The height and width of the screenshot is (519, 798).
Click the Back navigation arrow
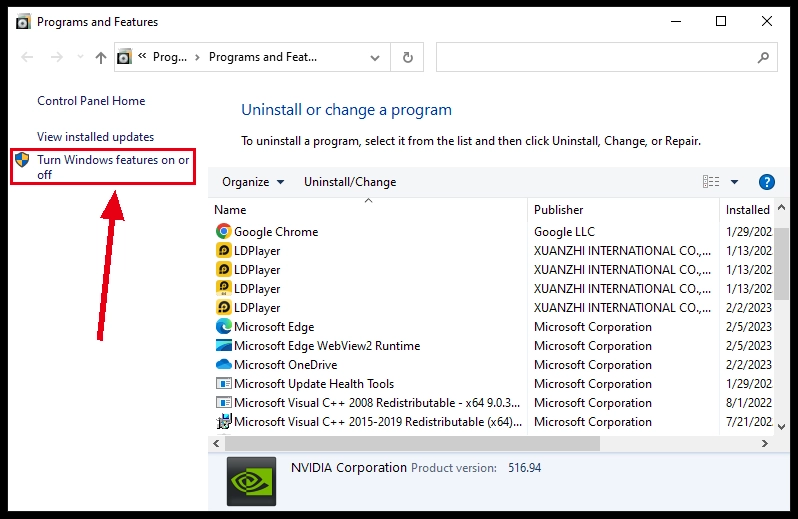coord(27,57)
